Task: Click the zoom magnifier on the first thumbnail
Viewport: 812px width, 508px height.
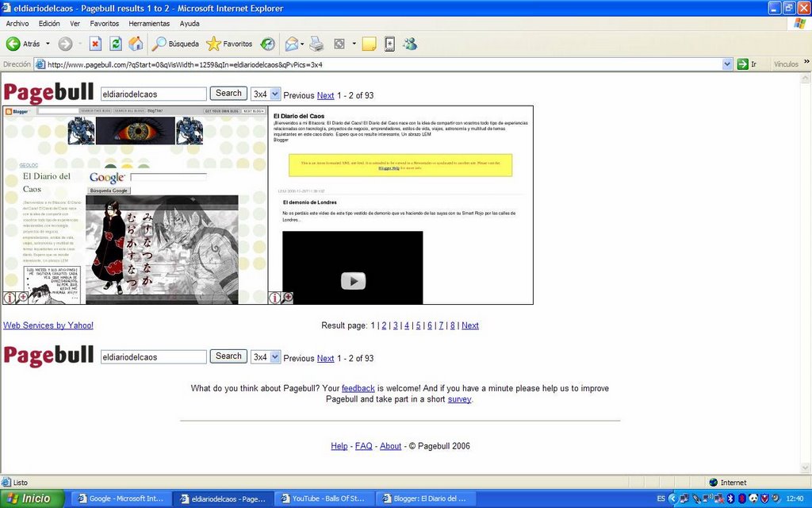Action: (22, 298)
